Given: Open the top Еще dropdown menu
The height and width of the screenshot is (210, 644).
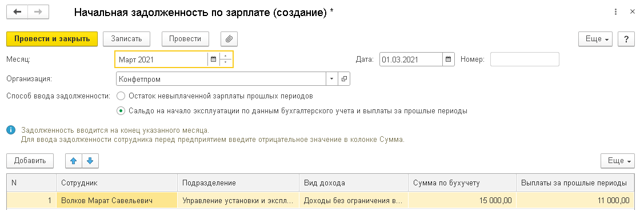Looking at the screenshot, I should tap(595, 39).
